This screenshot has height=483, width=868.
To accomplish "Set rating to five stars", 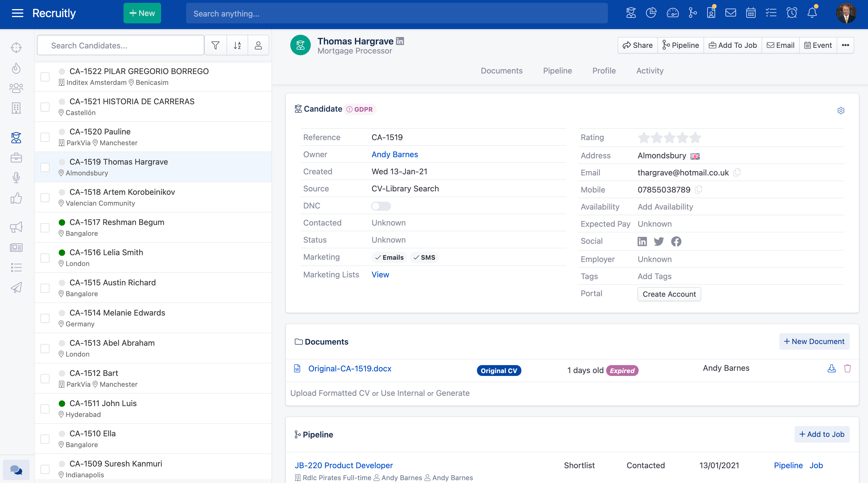I will point(695,138).
